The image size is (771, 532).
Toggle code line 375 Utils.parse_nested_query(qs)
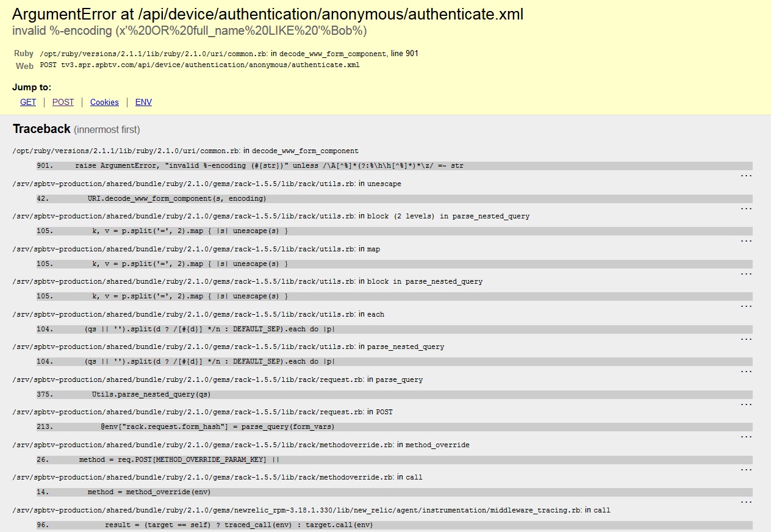pyautogui.click(x=394, y=394)
